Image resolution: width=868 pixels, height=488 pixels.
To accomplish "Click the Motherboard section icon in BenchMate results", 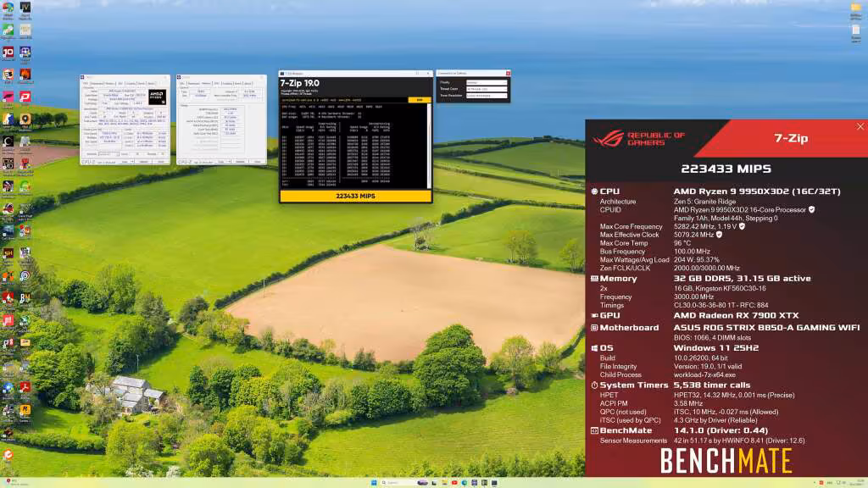I will pyautogui.click(x=596, y=326).
